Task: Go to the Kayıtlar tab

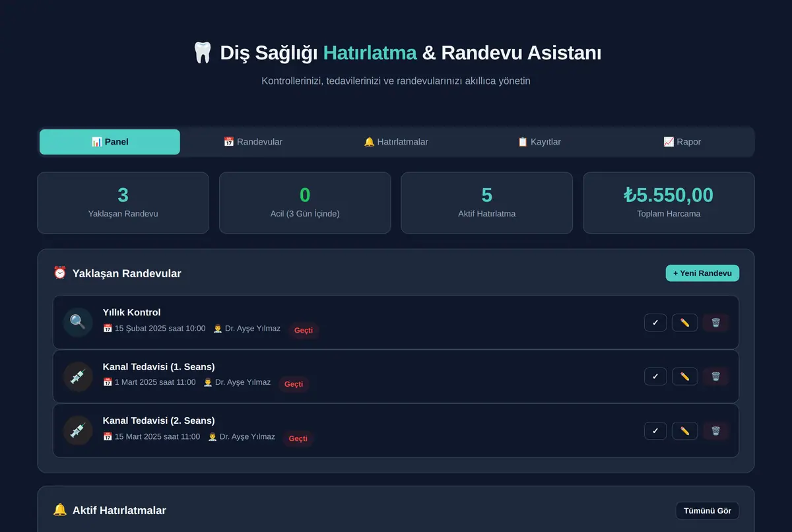Action: coord(539,142)
